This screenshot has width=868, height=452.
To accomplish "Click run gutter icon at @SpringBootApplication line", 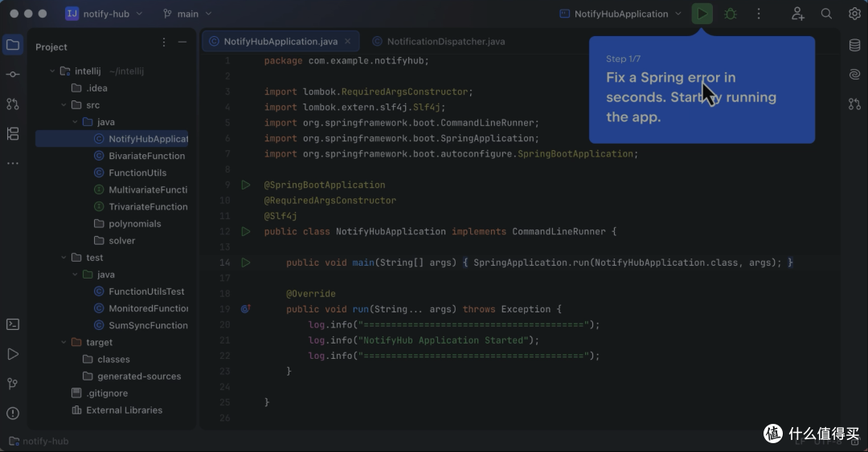I will pyautogui.click(x=246, y=185).
